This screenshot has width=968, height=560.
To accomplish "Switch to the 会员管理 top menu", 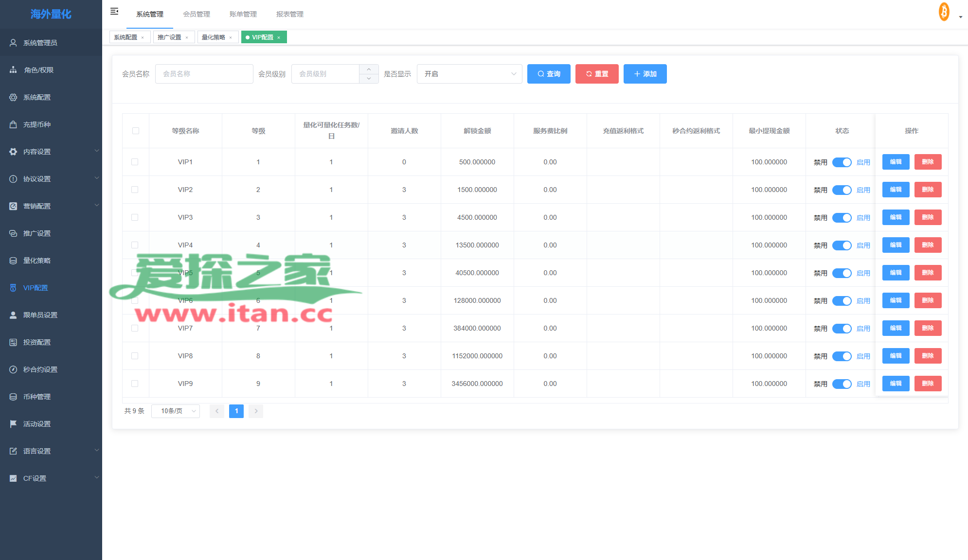I will pyautogui.click(x=197, y=14).
